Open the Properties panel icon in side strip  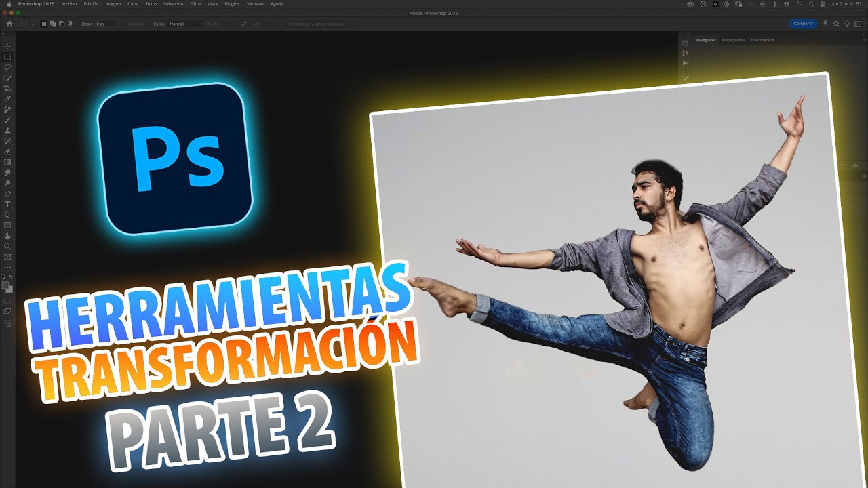pyautogui.click(x=685, y=43)
